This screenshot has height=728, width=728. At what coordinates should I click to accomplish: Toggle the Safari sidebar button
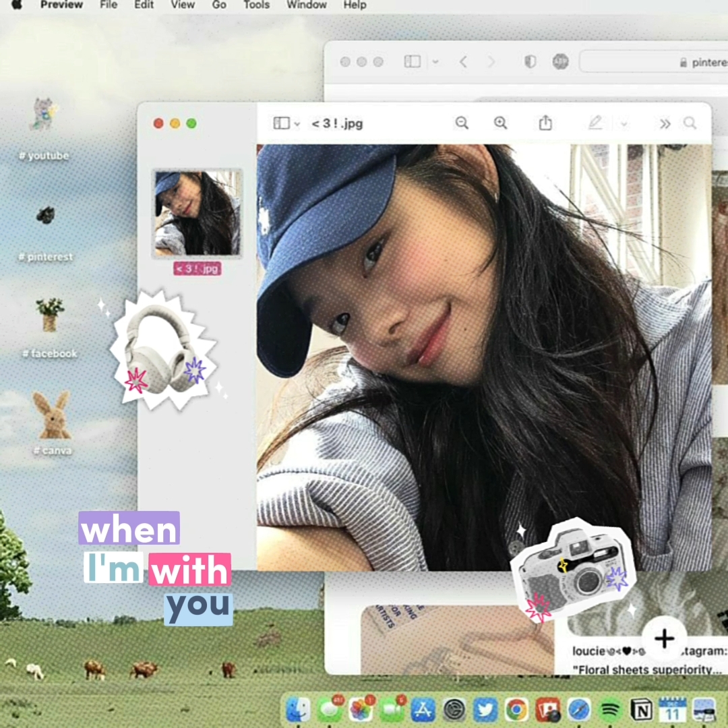(412, 62)
